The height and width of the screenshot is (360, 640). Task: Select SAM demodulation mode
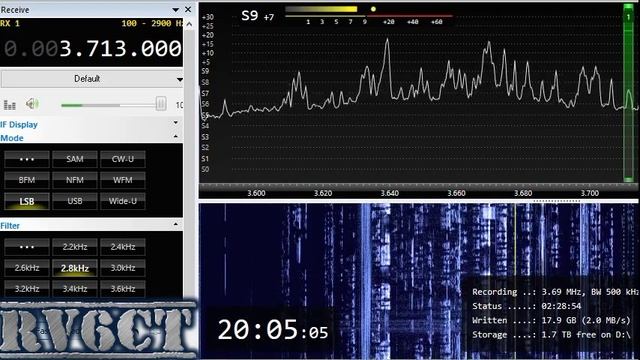pos(75,159)
